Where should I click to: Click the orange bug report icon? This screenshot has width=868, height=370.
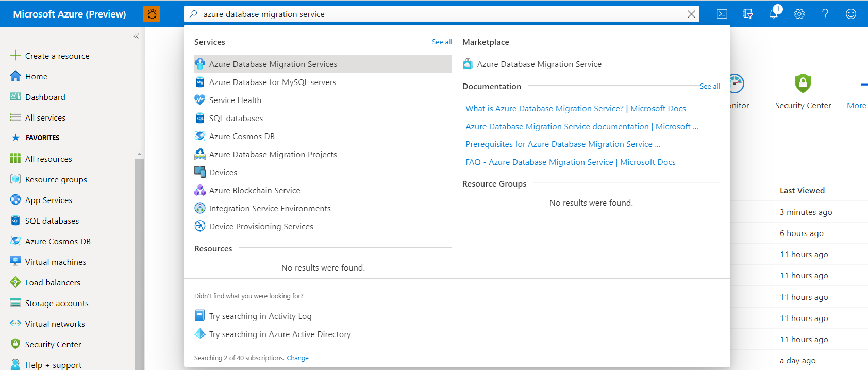[x=152, y=14]
